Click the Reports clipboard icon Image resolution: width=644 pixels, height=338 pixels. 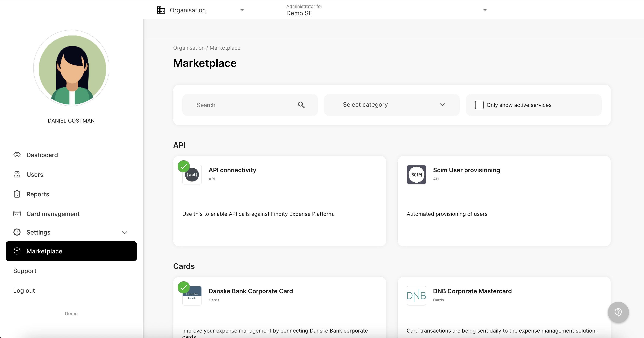[x=17, y=194]
